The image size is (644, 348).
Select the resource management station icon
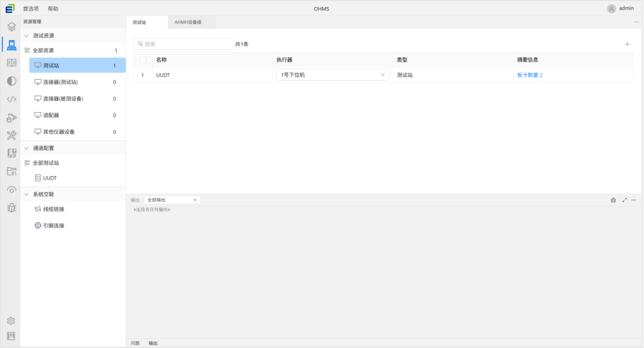coord(12,45)
